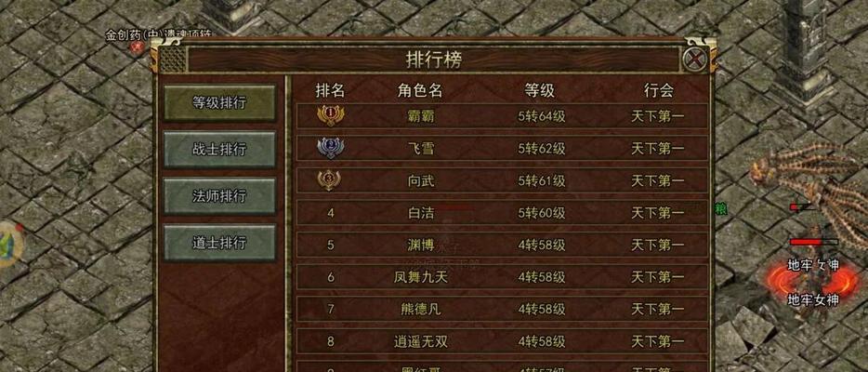Pick up the 金创药 item on the ground

(135, 47)
